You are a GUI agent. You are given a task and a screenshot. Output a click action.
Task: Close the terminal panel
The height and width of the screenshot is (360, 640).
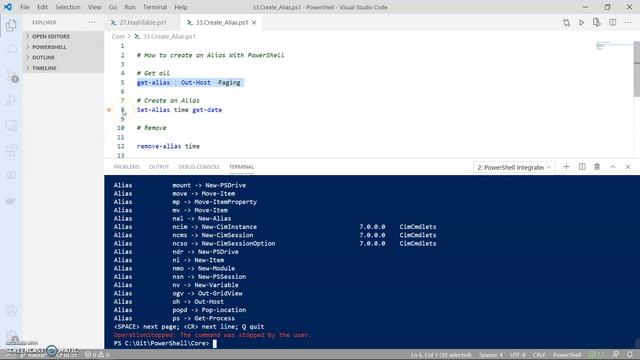point(628,167)
